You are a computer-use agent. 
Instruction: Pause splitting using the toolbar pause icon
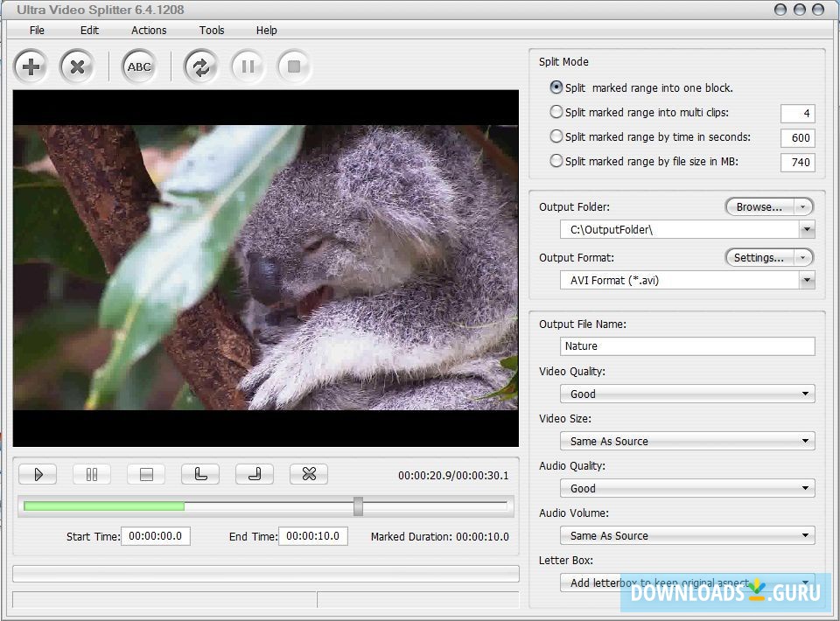click(248, 66)
